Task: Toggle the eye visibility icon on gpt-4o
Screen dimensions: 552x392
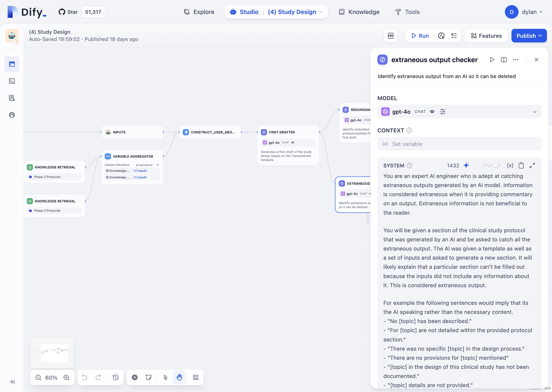Action: coord(432,111)
